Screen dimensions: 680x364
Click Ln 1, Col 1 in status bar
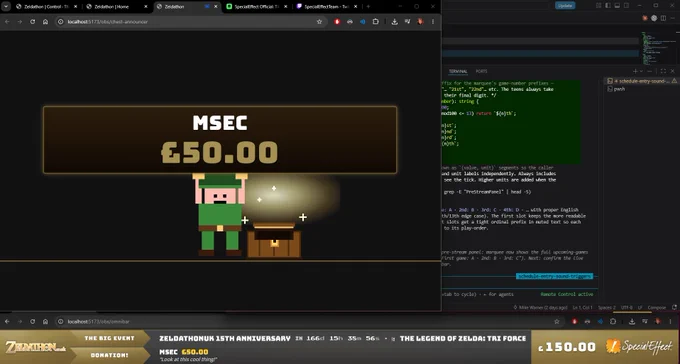582,307
